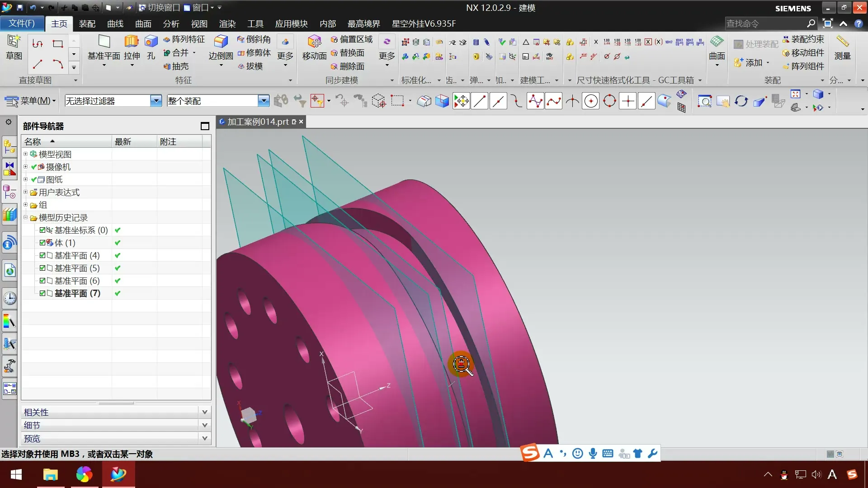This screenshot has width=868, height=488.
Task: Click the 菜单(M) button
Action: pos(31,101)
